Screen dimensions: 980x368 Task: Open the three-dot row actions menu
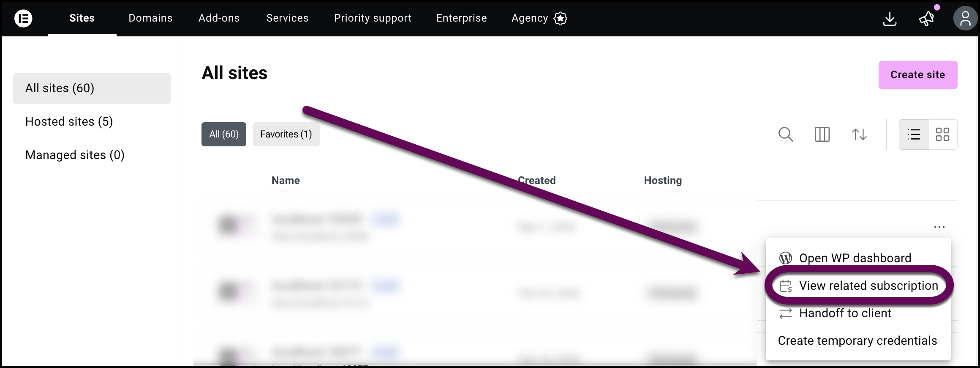pyautogui.click(x=939, y=227)
